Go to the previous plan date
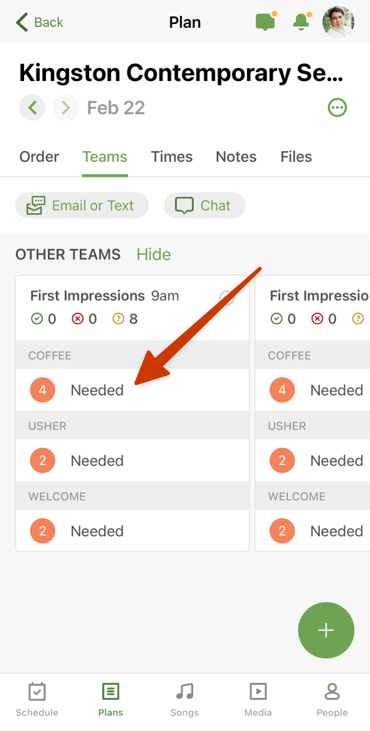The width and height of the screenshot is (370, 731). tap(32, 108)
